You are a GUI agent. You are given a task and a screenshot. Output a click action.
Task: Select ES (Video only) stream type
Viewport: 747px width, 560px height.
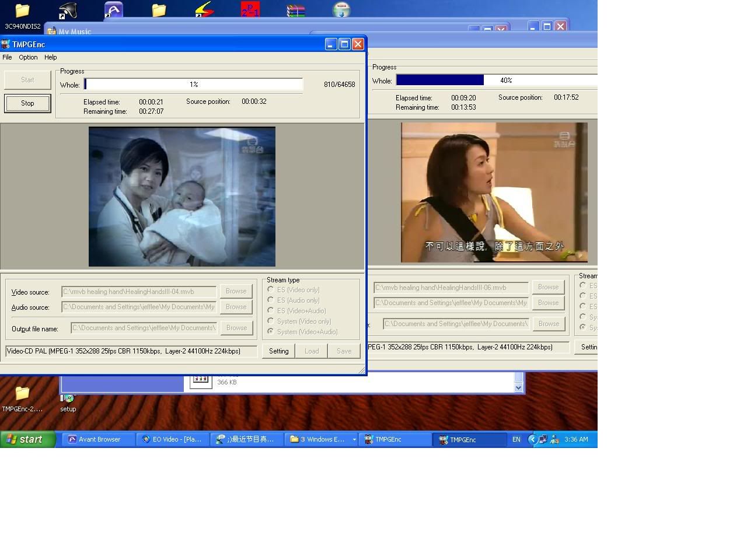[x=271, y=289]
